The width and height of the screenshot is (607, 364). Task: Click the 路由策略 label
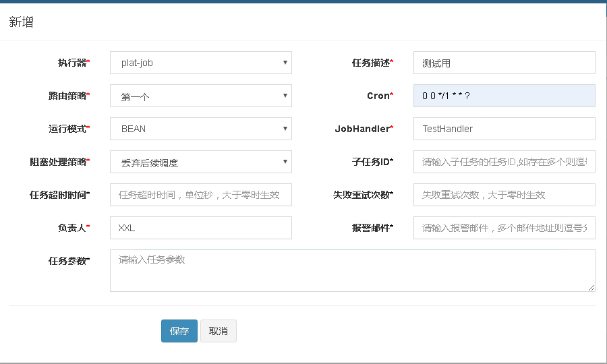pyautogui.click(x=69, y=96)
